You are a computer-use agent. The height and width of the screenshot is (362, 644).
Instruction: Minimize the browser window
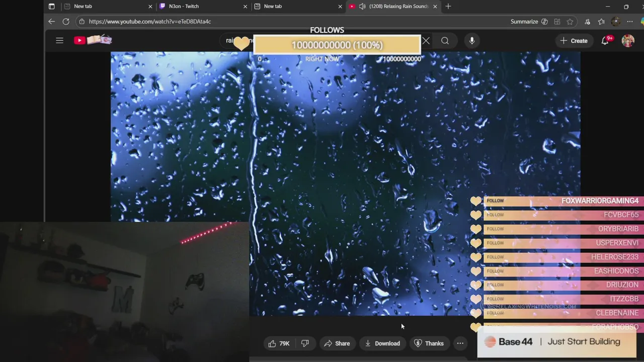click(608, 7)
